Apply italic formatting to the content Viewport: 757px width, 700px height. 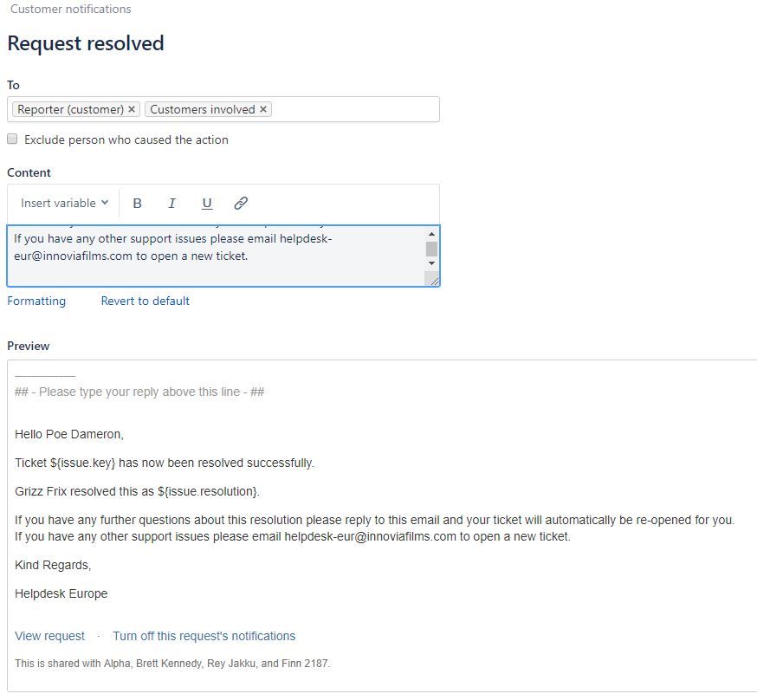click(171, 203)
